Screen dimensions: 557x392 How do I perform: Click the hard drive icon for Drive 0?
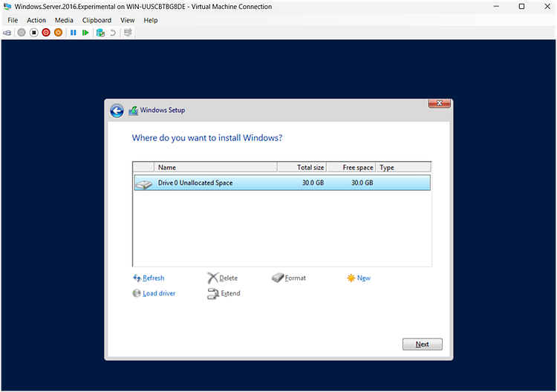pos(144,183)
